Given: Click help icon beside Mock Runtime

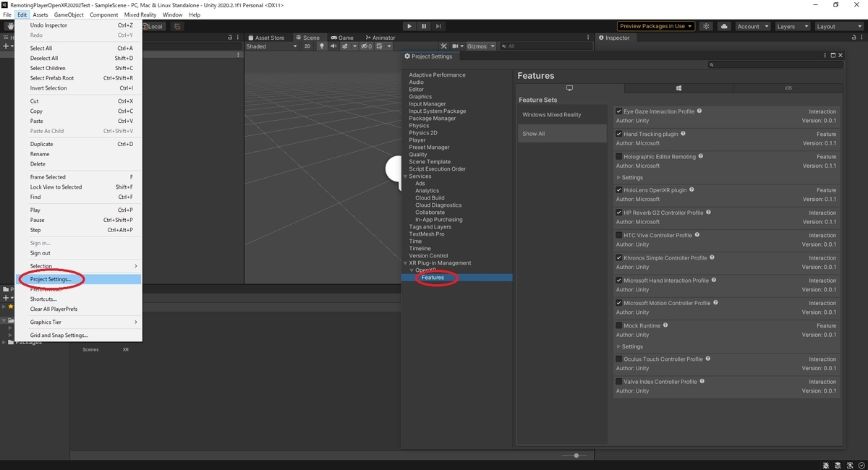Looking at the screenshot, I should click(x=665, y=325).
